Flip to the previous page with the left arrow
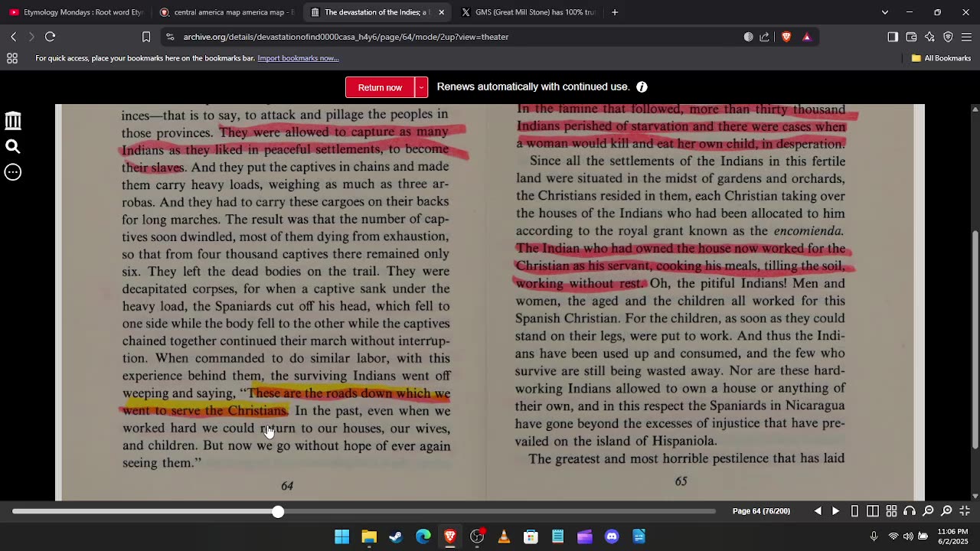The image size is (980, 551). (x=818, y=511)
